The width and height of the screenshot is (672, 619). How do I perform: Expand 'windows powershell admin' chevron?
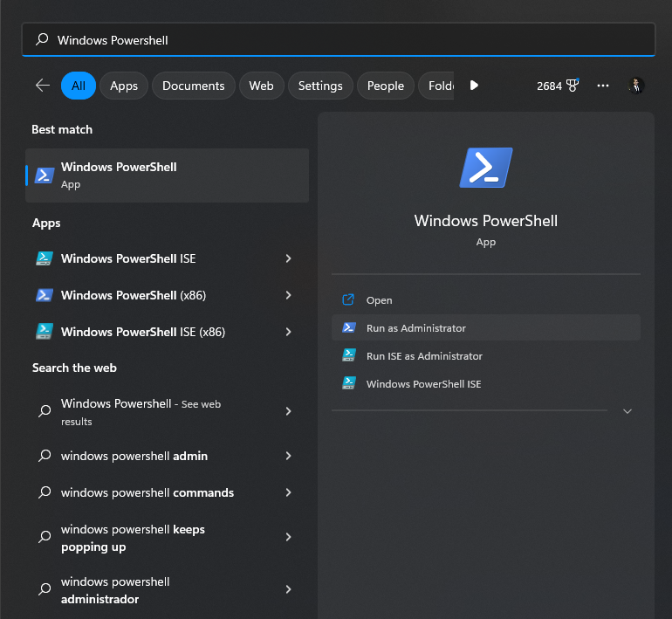click(288, 456)
